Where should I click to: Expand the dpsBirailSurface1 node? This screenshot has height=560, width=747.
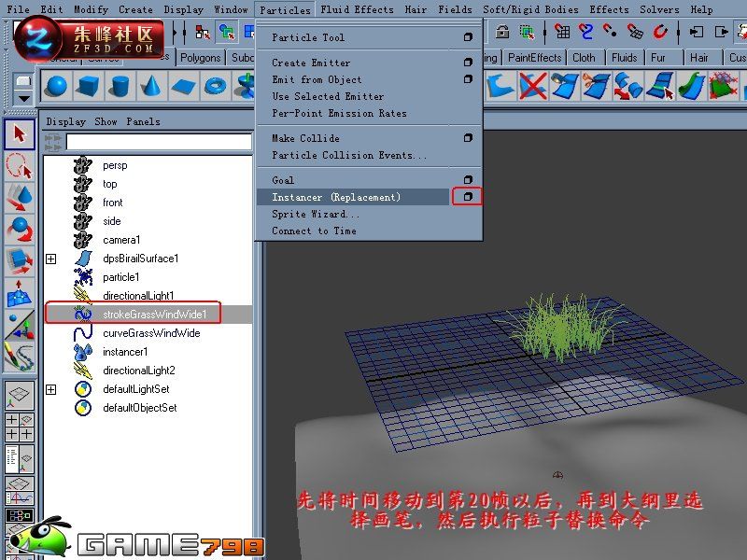(51, 259)
